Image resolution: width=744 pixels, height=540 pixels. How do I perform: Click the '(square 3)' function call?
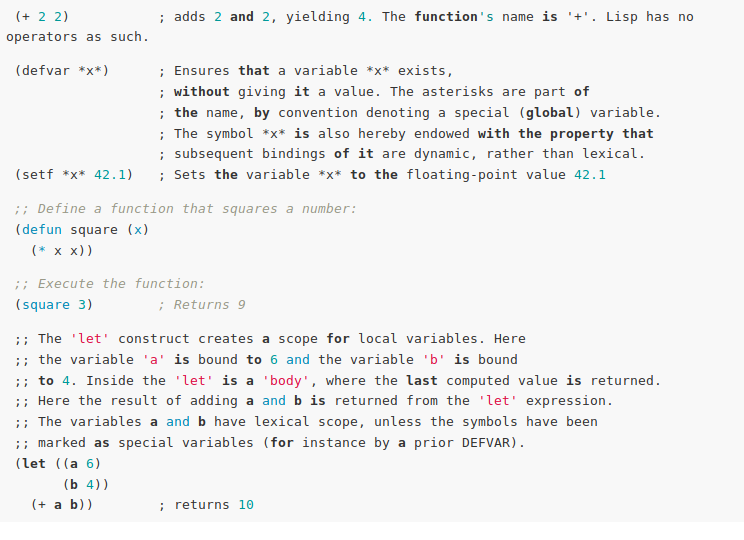point(54,305)
